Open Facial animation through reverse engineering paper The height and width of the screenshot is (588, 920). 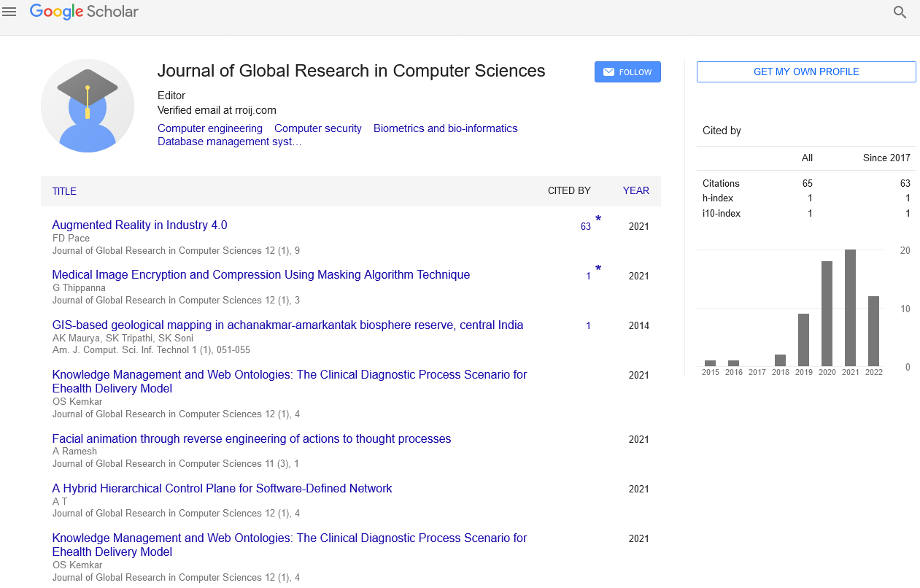pos(252,439)
